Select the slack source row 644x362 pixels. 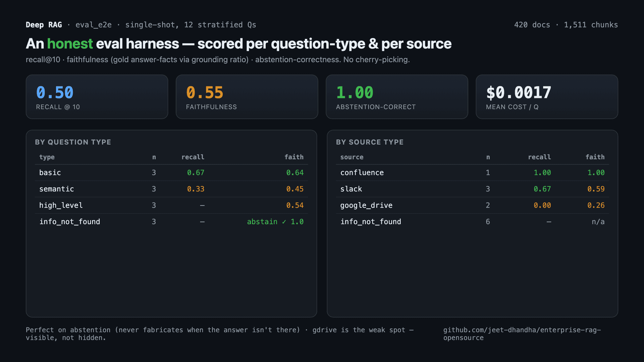(472, 189)
